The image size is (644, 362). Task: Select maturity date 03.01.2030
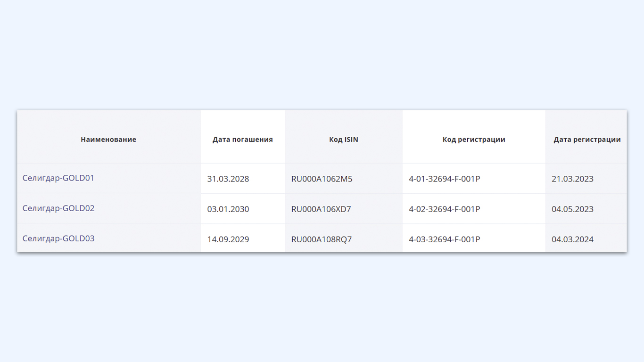point(228,209)
